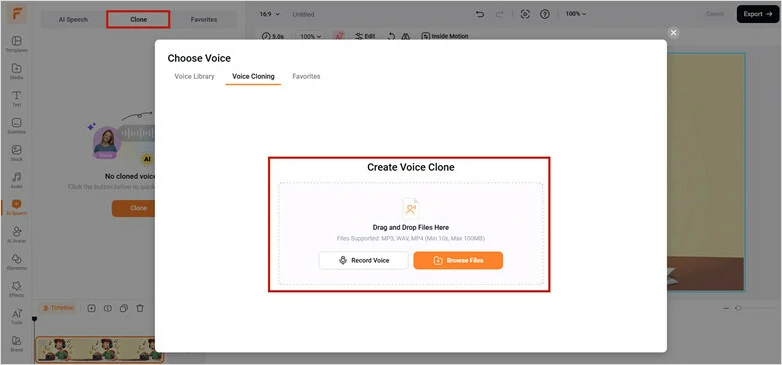Click the 'Files Supported: MP3, WAV, MP4' text
782x365 pixels.
[410, 238]
